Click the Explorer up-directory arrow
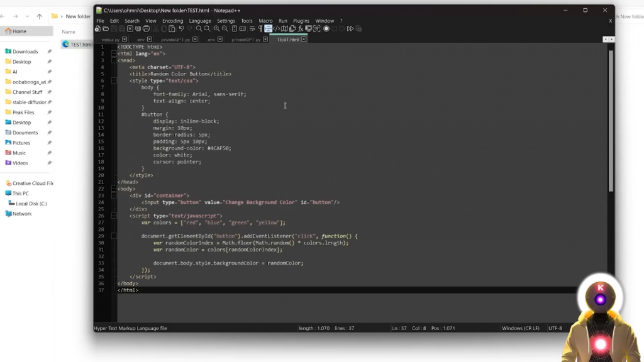 pos(40,16)
